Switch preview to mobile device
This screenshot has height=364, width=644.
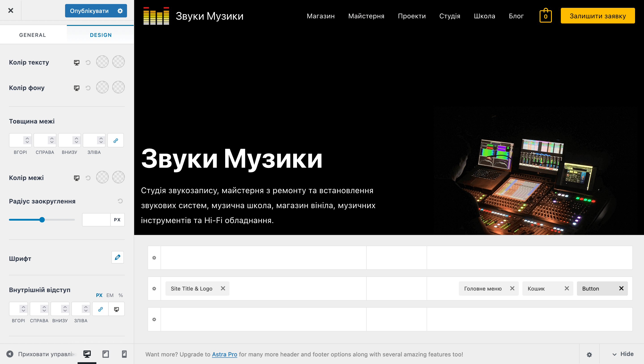(x=124, y=354)
